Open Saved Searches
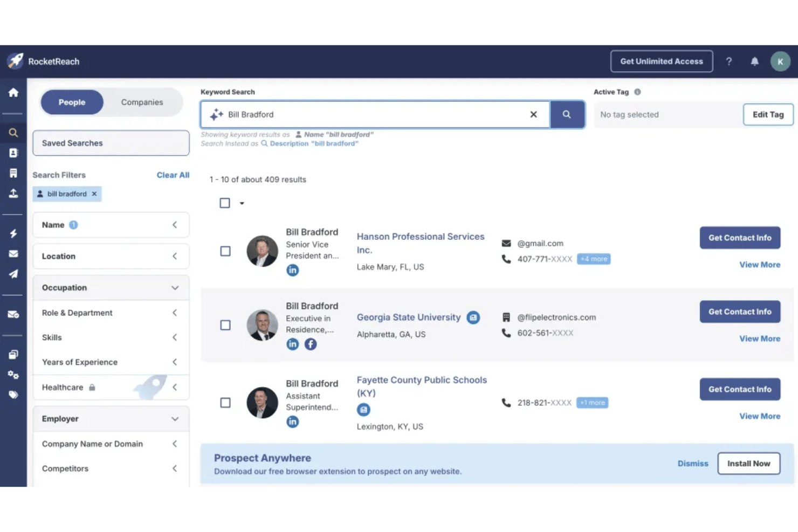Image resolution: width=798 pixels, height=532 pixels. click(x=111, y=143)
